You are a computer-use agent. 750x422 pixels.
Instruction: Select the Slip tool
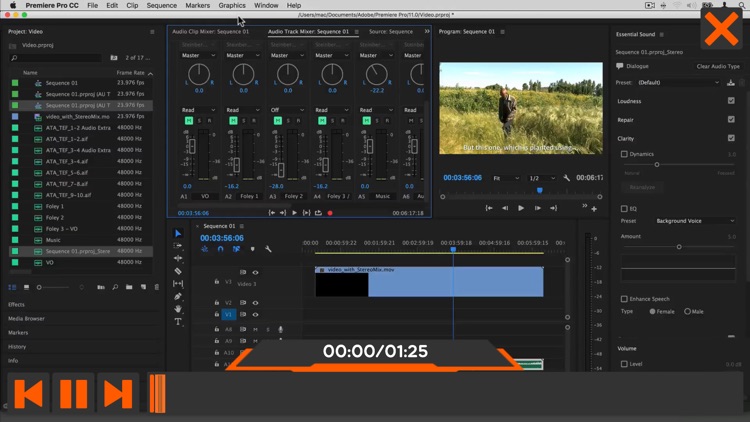178,283
